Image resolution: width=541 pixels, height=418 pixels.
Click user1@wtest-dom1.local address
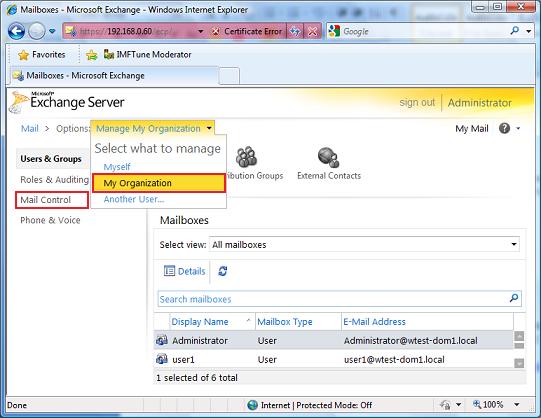pos(394,360)
